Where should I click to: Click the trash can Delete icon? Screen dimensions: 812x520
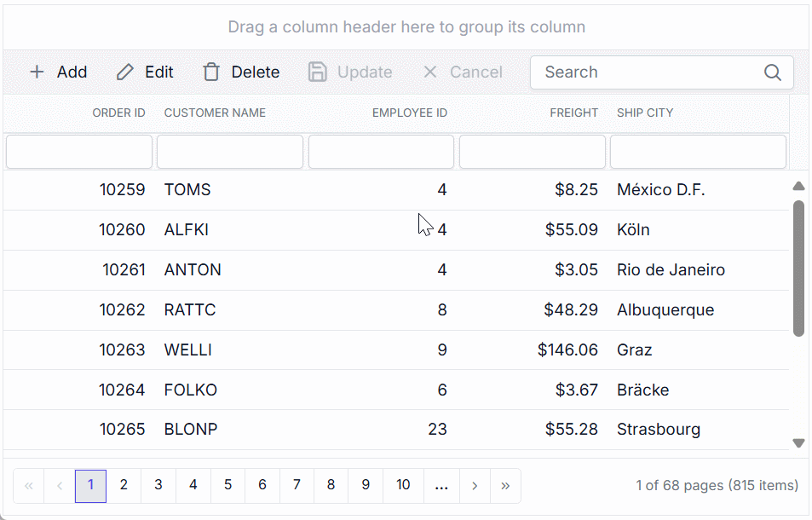(210, 72)
